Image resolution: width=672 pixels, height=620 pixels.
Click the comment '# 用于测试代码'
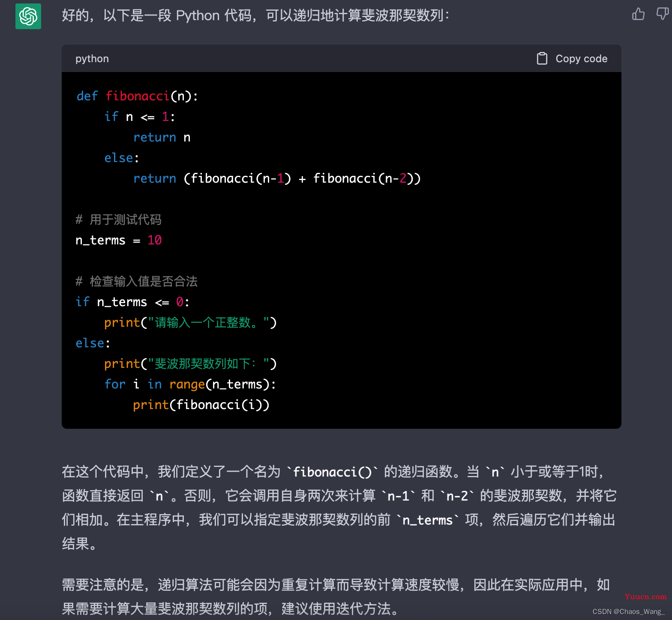pos(119,220)
